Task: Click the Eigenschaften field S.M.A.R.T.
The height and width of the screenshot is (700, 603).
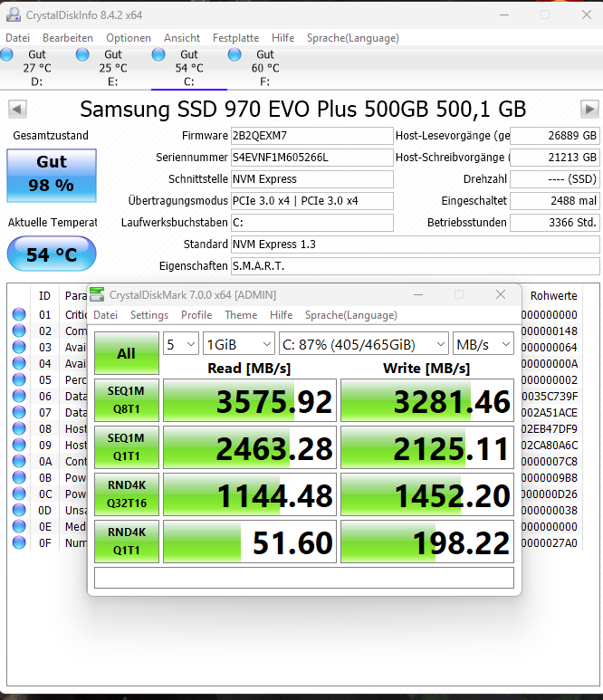Action: (x=415, y=266)
